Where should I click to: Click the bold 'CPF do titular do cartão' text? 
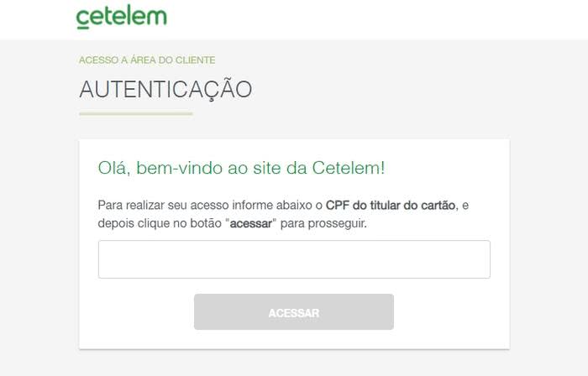(x=391, y=206)
